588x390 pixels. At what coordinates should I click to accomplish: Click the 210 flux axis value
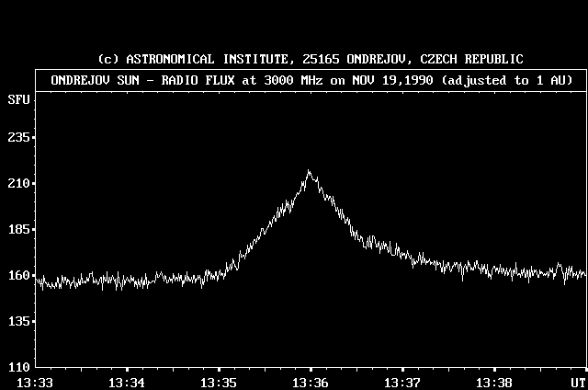(x=20, y=183)
